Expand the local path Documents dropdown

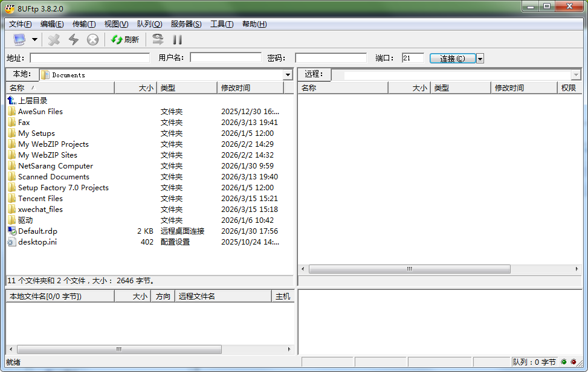click(288, 75)
